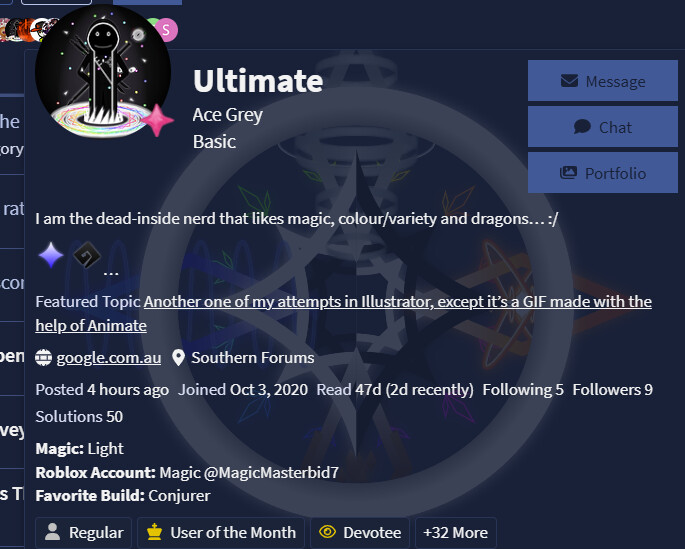Viewport: 685px width, 549px height.
Task: Open Chat with this user
Action: (602, 127)
